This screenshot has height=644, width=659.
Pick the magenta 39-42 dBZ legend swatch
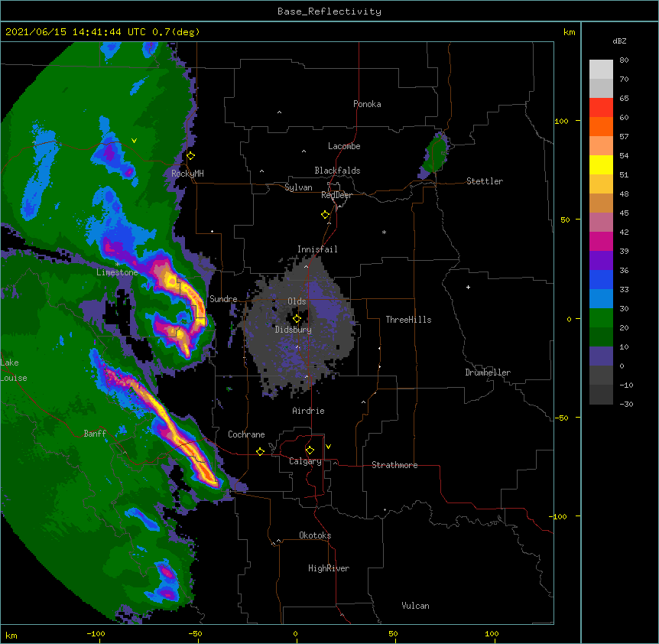click(601, 242)
